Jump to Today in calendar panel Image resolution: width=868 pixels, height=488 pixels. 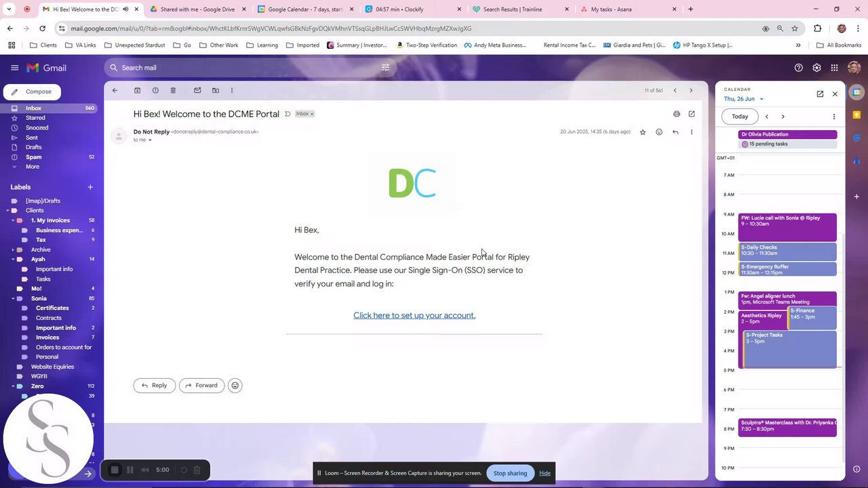(740, 117)
